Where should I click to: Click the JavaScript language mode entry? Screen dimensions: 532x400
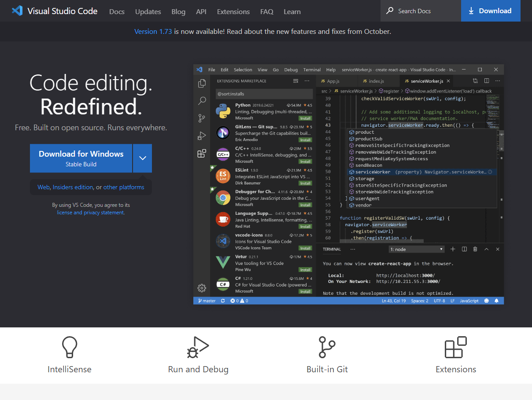[x=469, y=301]
